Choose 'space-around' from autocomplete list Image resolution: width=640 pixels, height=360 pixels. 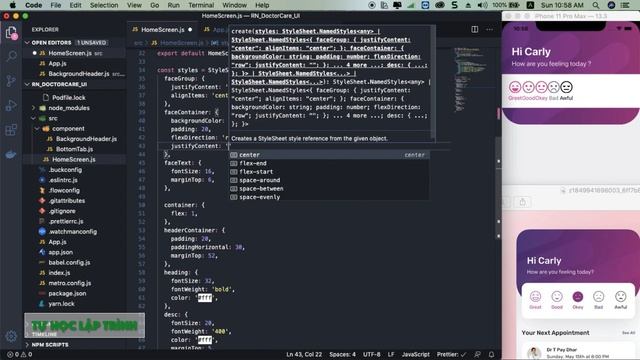[329, 180]
